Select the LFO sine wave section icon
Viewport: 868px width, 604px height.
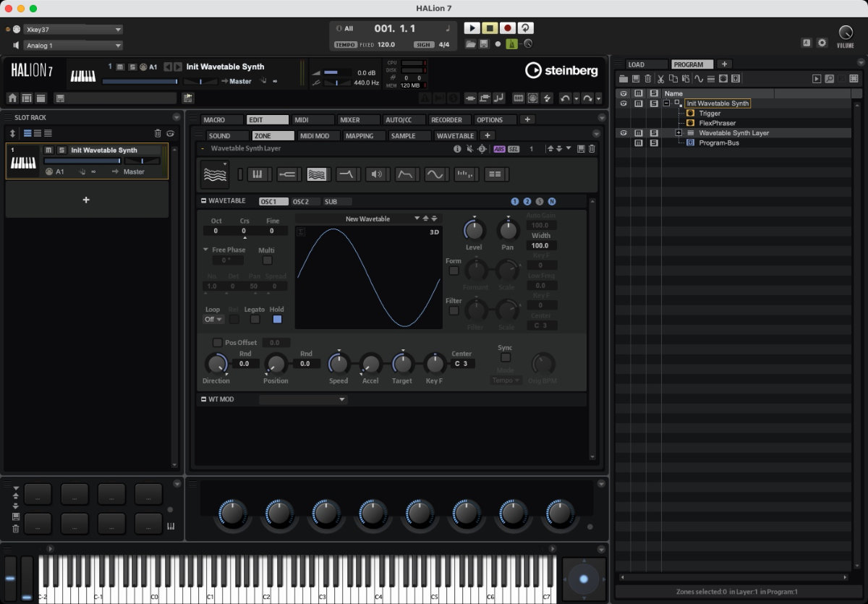coord(435,174)
